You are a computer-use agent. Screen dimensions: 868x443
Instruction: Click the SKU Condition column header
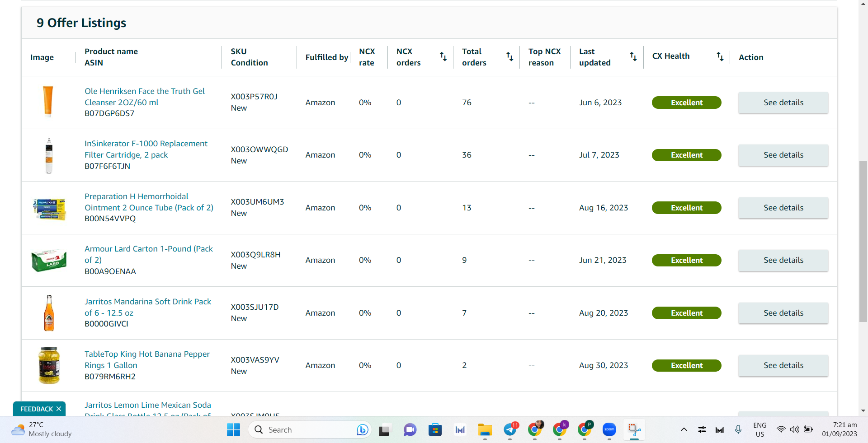pos(249,57)
